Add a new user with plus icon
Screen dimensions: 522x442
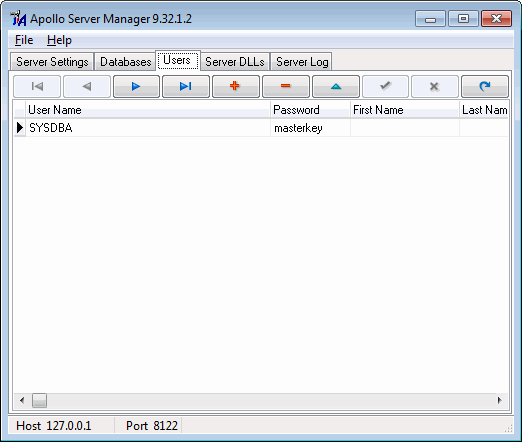[x=236, y=86]
